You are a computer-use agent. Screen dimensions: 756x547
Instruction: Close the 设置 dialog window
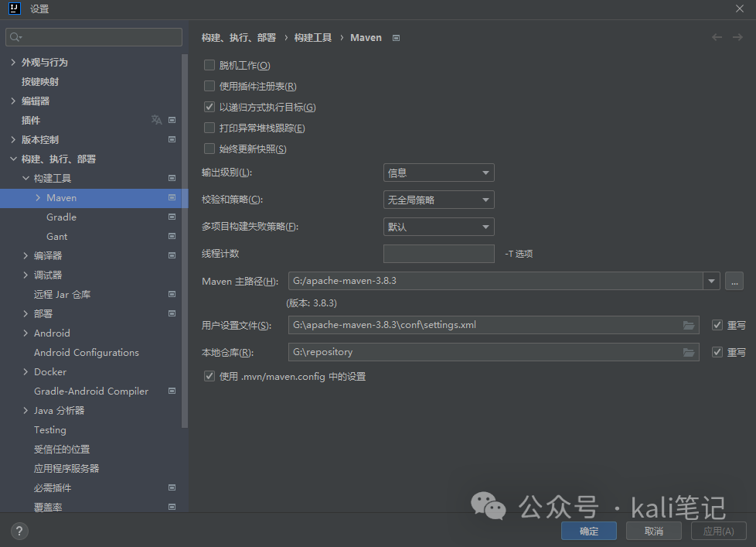pos(740,9)
